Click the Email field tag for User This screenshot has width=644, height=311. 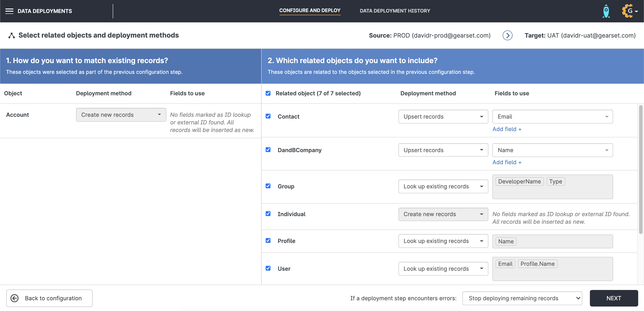tap(505, 264)
